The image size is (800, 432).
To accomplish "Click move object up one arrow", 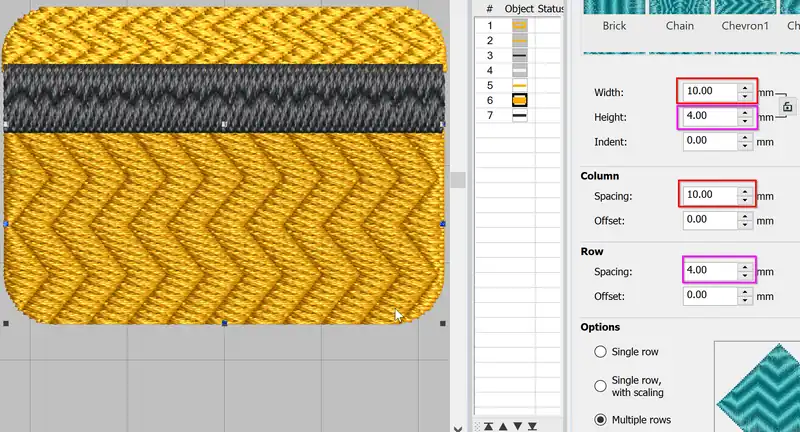I will tap(505, 427).
